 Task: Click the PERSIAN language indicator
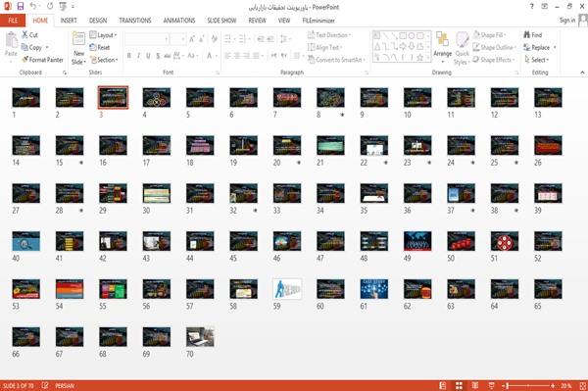(x=65, y=386)
